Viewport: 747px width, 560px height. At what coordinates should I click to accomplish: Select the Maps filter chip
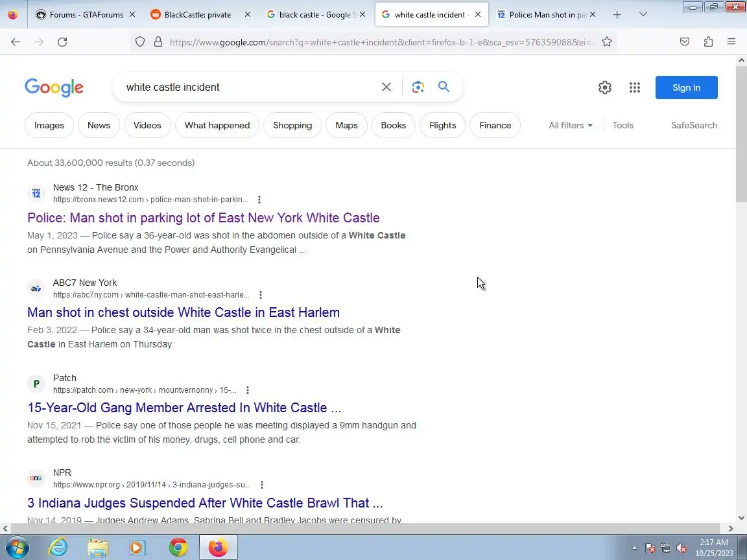pos(346,125)
